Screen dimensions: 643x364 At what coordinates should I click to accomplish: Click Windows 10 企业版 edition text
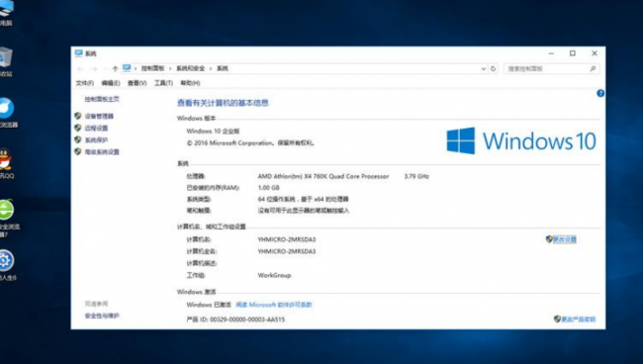[213, 132]
